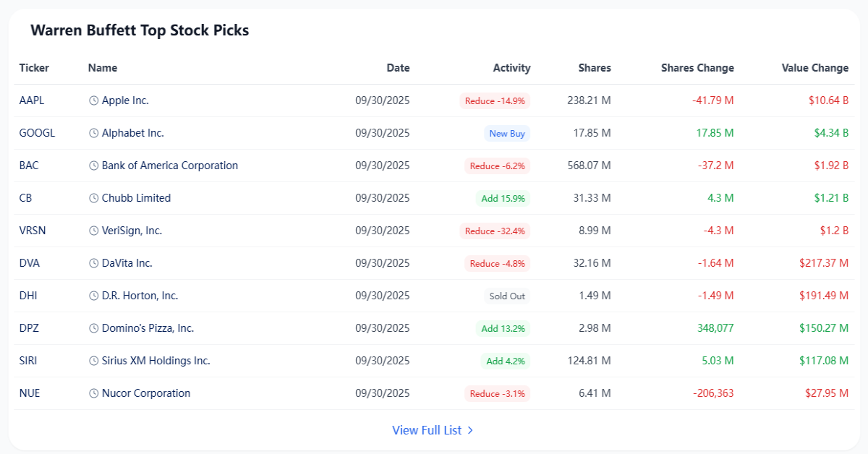Click the New Buy badge for Alphabet
This screenshot has height=454, width=868.
(507, 133)
